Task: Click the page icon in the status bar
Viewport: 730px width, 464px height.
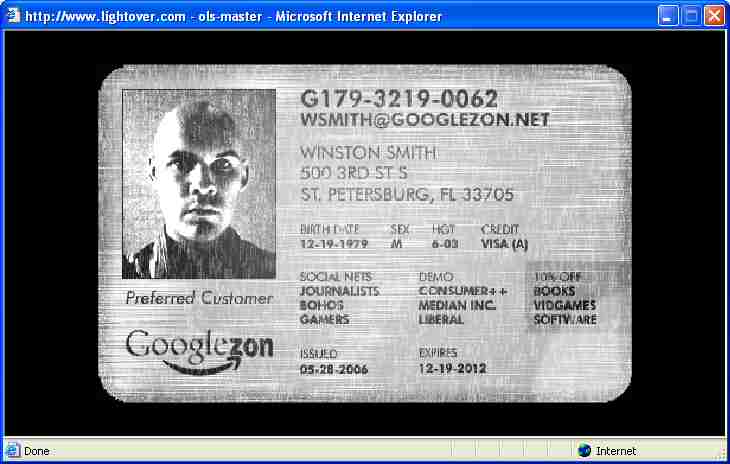Action: pos(13,451)
